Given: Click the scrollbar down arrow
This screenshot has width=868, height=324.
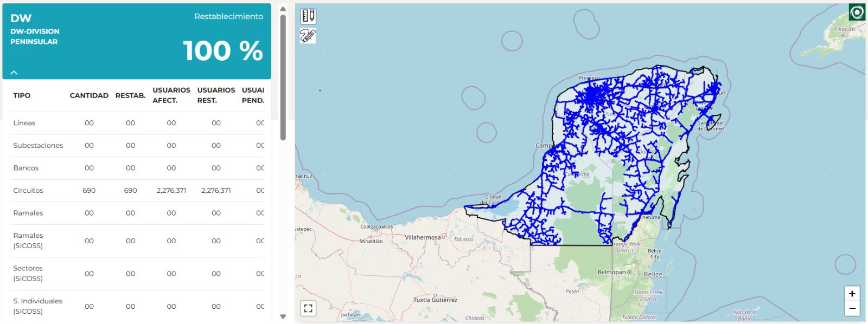Looking at the screenshot, I should (283, 316).
